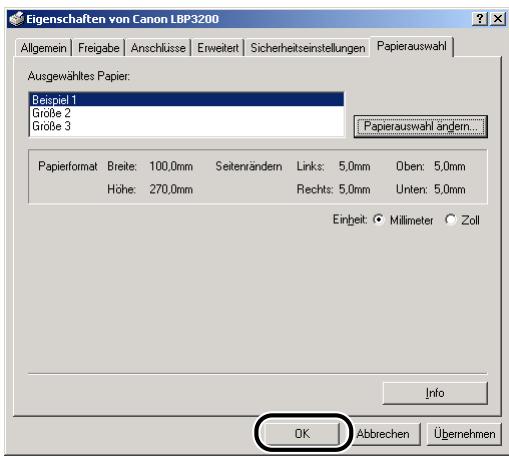Switch to the Freigabe tab
509x456 pixels.
pos(98,48)
